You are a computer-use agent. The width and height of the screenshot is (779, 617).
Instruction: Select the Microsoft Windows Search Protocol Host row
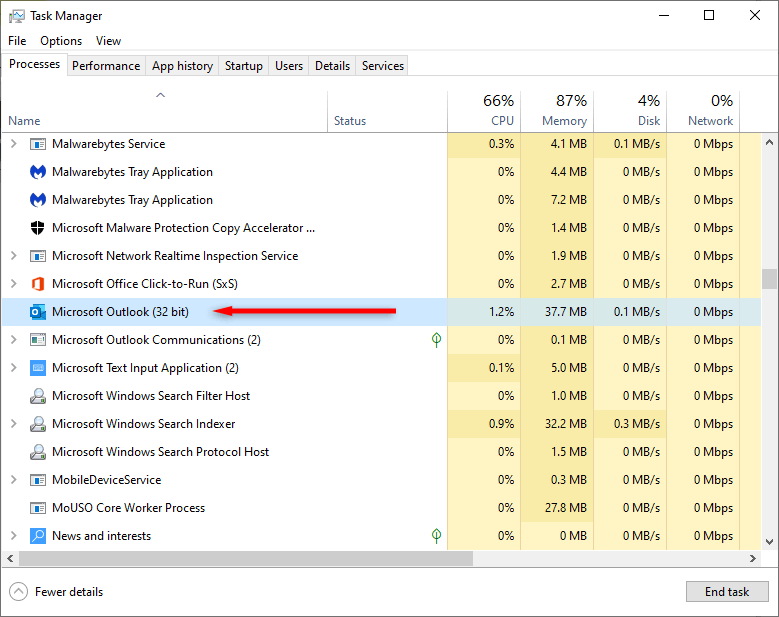[x=160, y=452]
